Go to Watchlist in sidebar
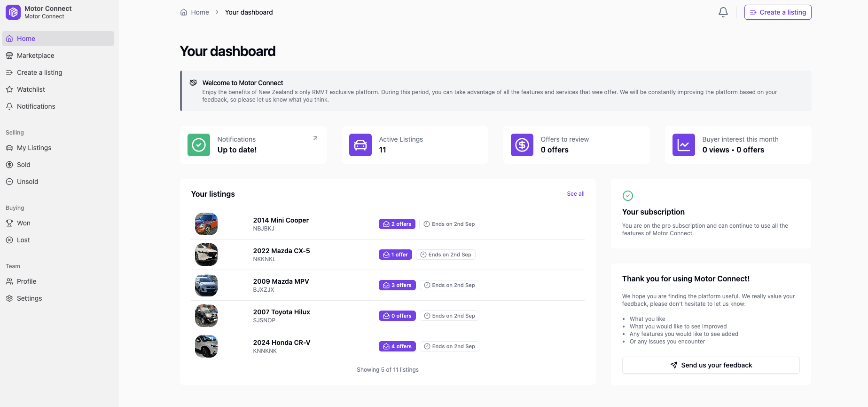This screenshot has width=868, height=407. click(31, 89)
